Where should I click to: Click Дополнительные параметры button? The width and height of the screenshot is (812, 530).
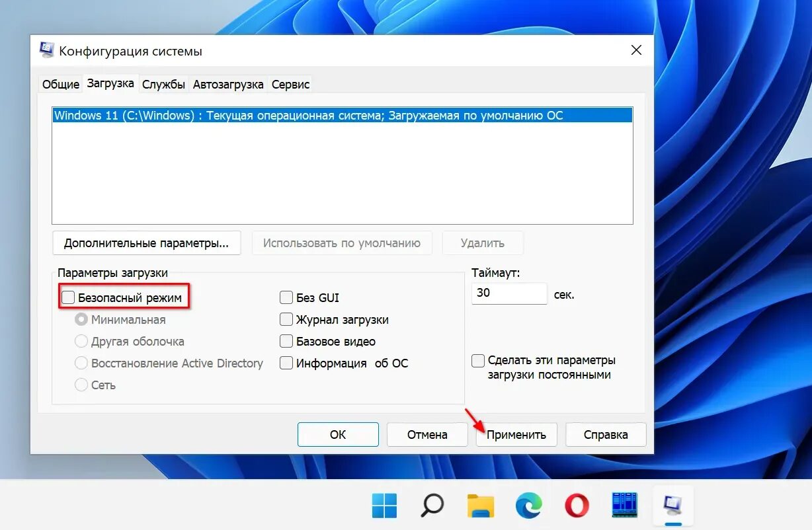(146, 243)
